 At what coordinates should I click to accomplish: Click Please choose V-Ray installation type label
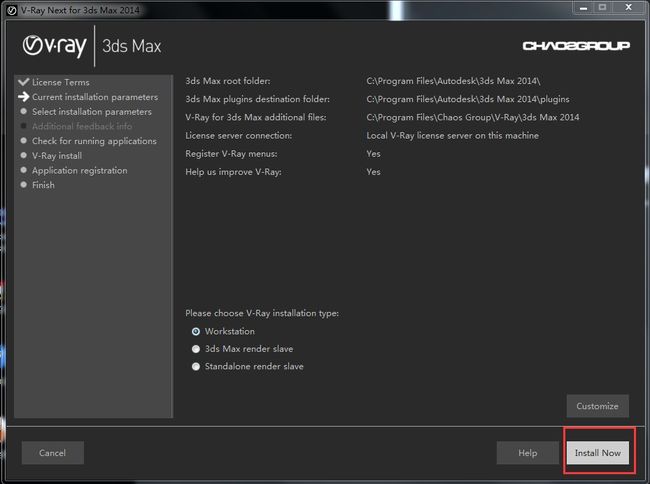coord(262,313)
